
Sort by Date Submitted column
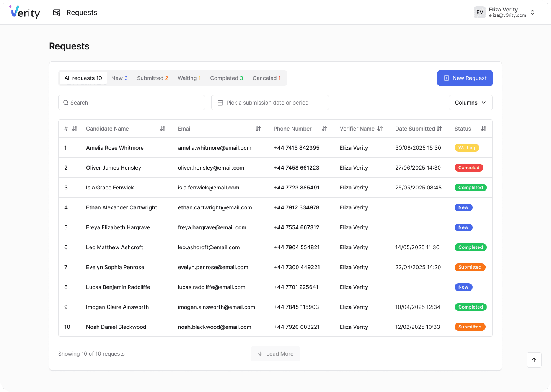click(439, 129)
